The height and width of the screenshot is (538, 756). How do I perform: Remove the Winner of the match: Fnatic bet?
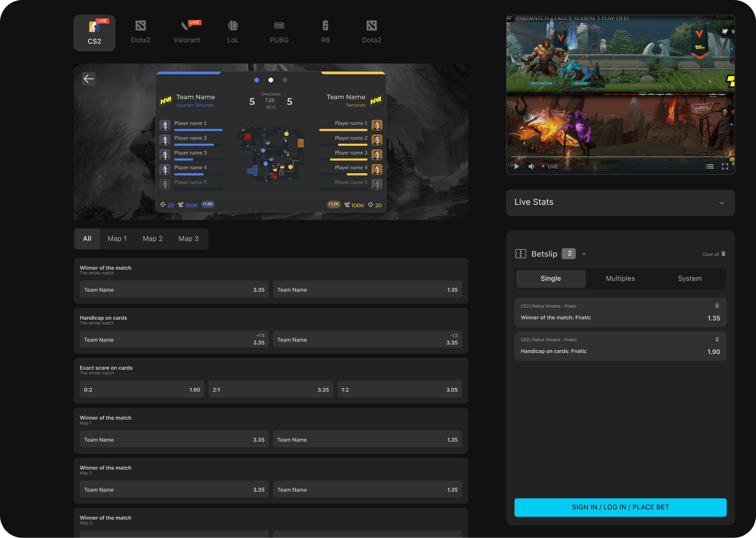[x=717, y=306]
